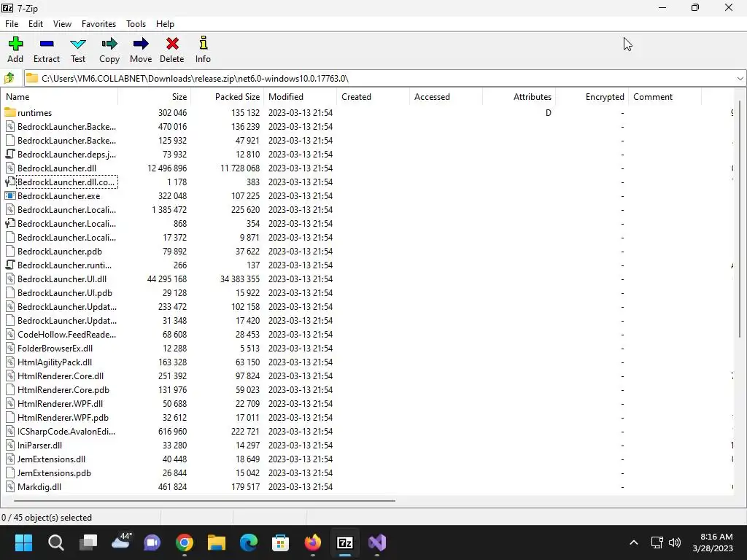
Task: Open the View menu
Action: click(62, 24)
